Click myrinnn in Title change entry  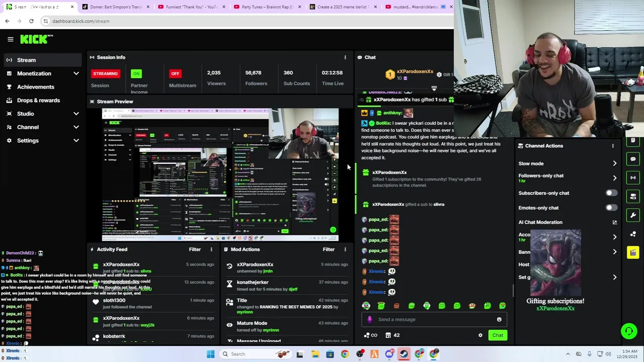(245, 312)
